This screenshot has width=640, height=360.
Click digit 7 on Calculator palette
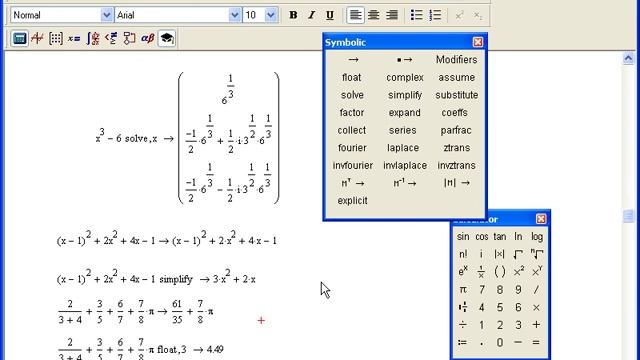click(482, 290)
